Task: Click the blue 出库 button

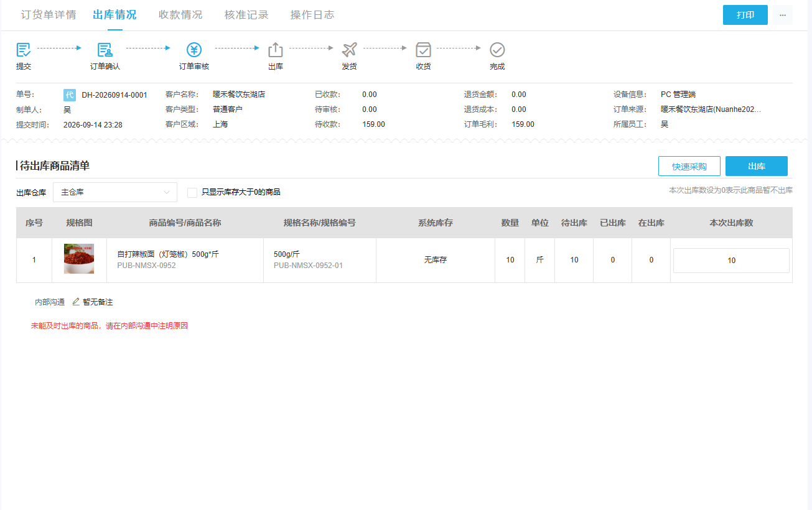Action: 757,166
